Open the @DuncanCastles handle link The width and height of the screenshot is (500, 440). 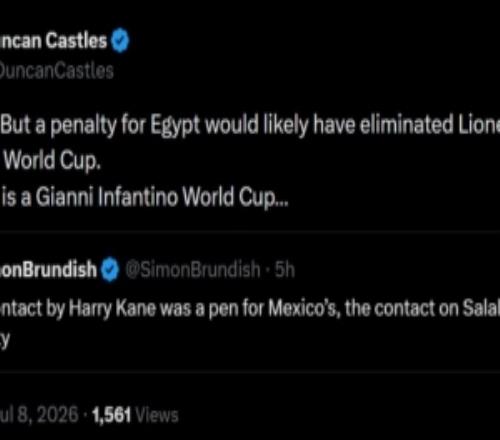click(57, 71)
